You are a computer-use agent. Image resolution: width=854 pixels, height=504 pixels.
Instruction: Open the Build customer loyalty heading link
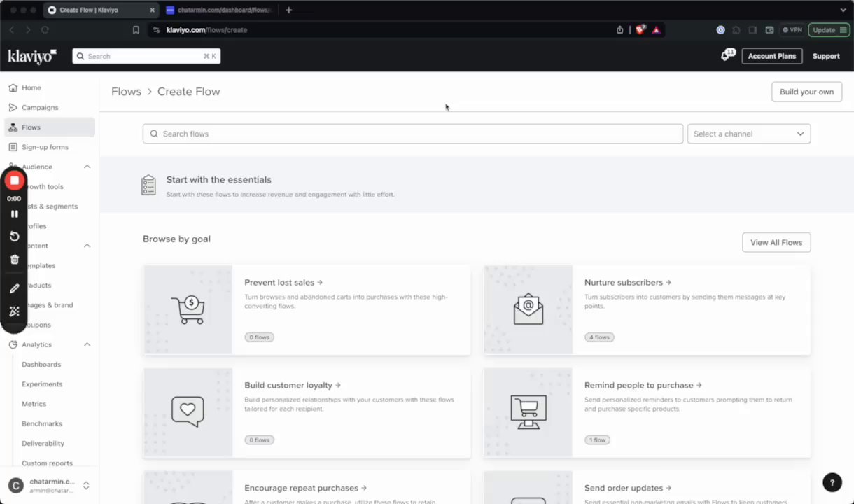[x=293, y=386]
